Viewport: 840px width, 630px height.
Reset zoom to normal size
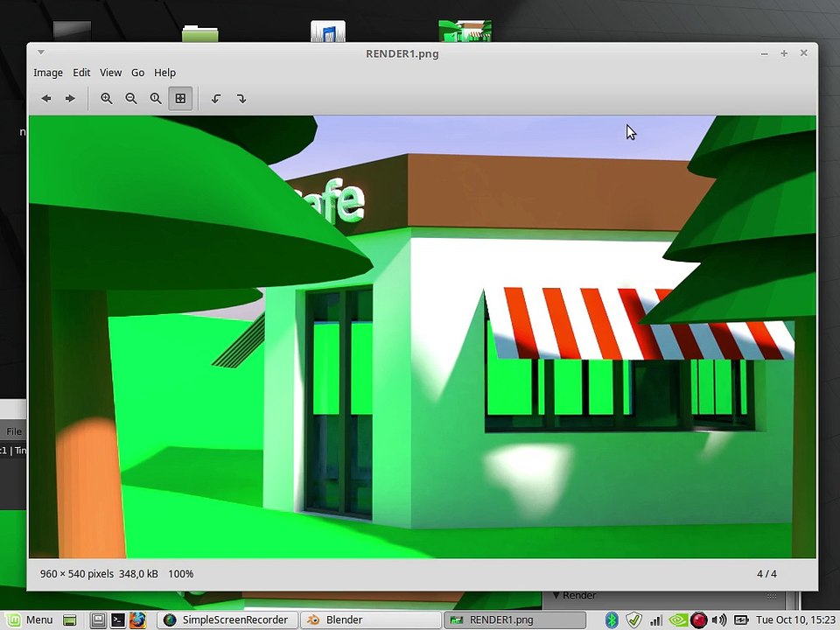pyautogui.click(x=156, y=99)
